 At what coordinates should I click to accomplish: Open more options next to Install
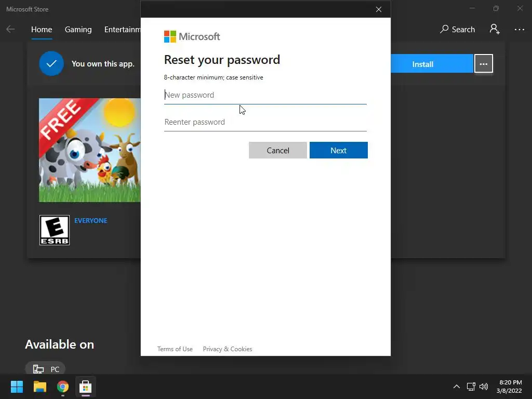(484, 64)
